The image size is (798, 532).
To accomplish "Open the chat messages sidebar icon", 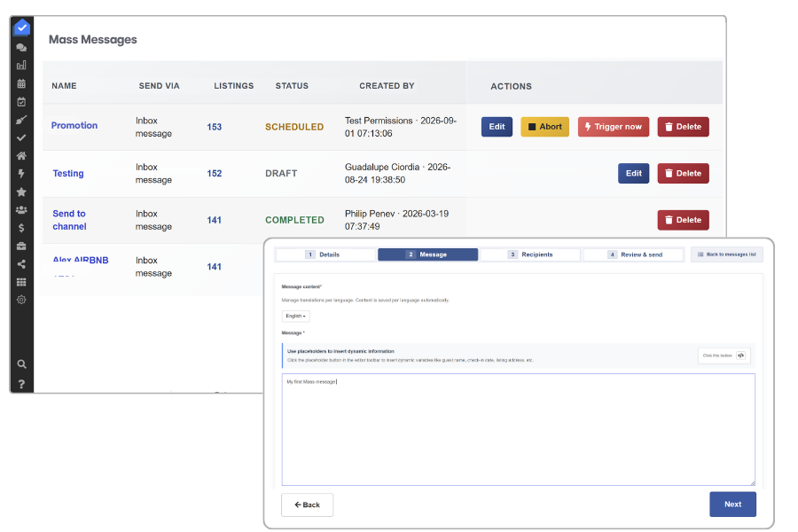I will pos(21,47).
